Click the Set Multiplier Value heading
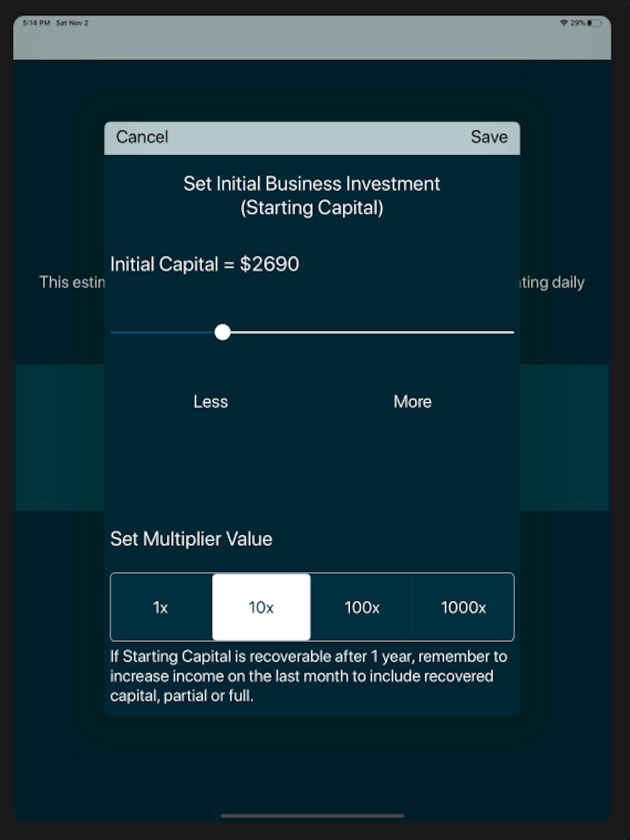 tap(191, 539)
